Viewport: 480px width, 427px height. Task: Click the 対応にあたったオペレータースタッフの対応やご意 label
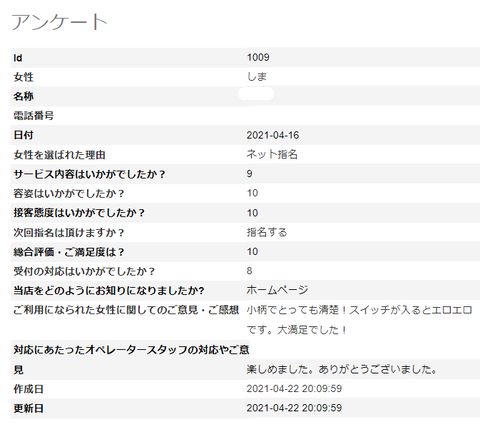pos(131,350)
